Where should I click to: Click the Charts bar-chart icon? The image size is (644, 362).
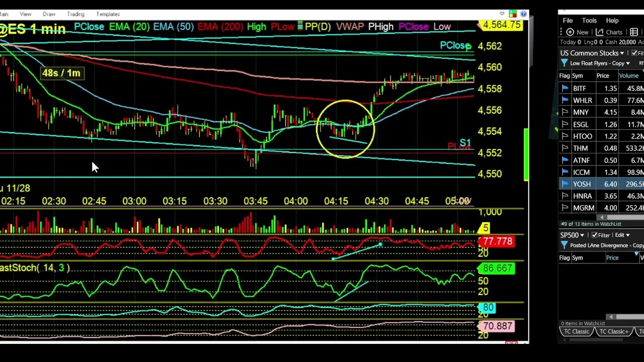600,32
